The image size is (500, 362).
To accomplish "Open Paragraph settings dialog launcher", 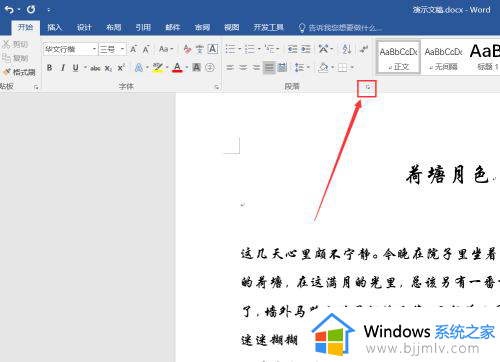I will click(x=367, y=88).
